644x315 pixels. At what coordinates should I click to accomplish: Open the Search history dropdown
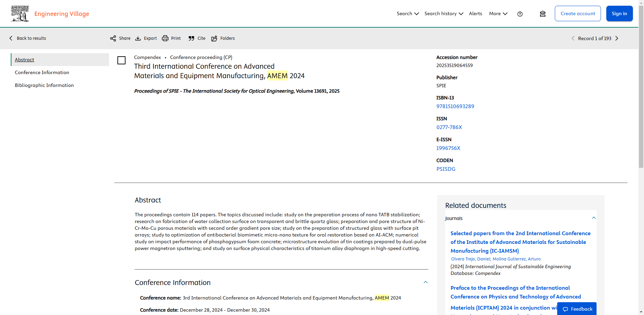444,13
